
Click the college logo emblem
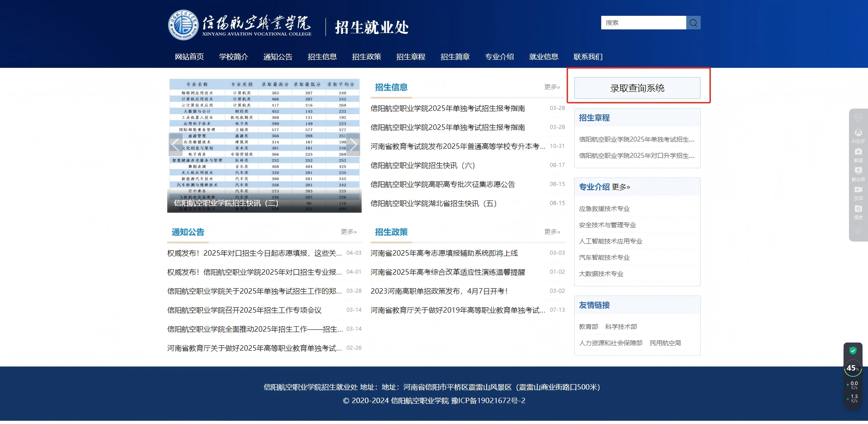[x=183, y=25]
